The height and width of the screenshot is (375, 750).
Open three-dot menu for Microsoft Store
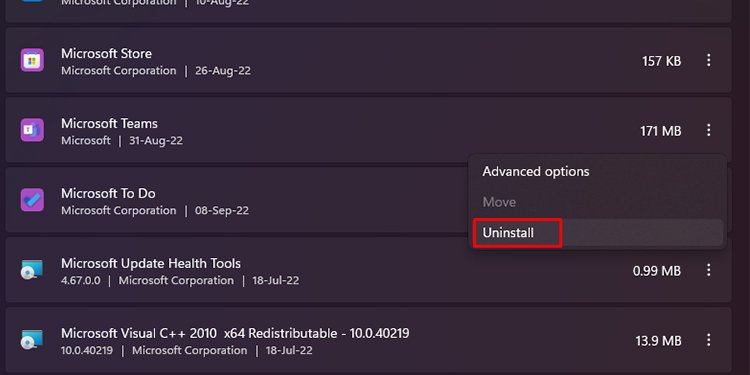708,60
